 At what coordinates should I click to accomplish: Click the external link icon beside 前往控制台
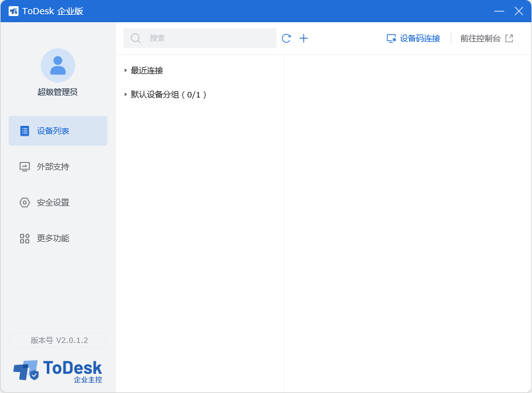pyautogui.click(x=509, y=38)
